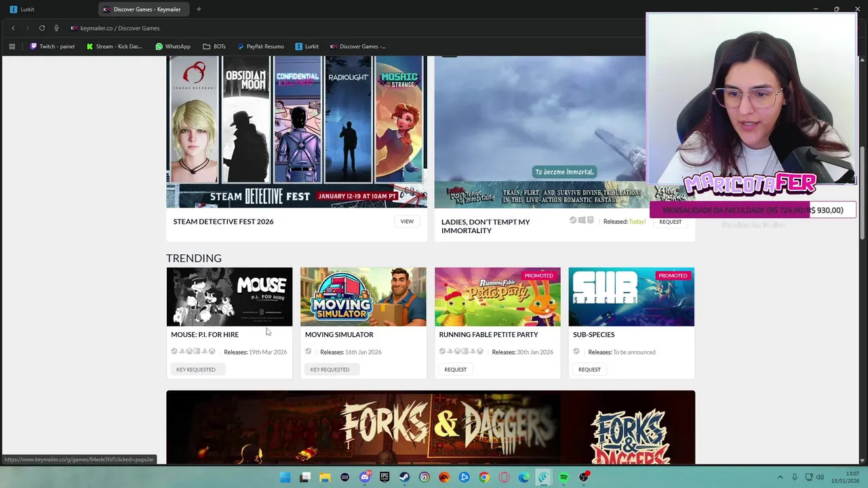868x488 pixels.
Task: Click the tray microphone icon
Action: click(x=795, y=477)
